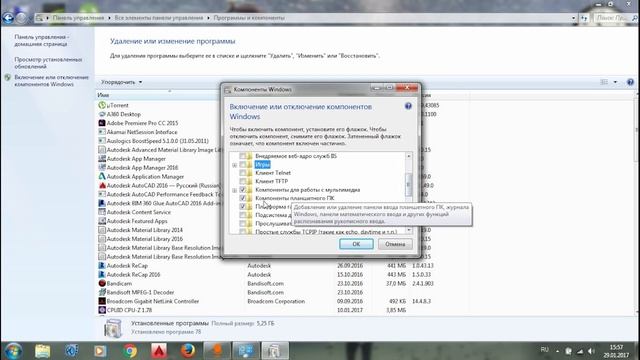Click the Autodesk Featured Apps icon

pos(102,221)
